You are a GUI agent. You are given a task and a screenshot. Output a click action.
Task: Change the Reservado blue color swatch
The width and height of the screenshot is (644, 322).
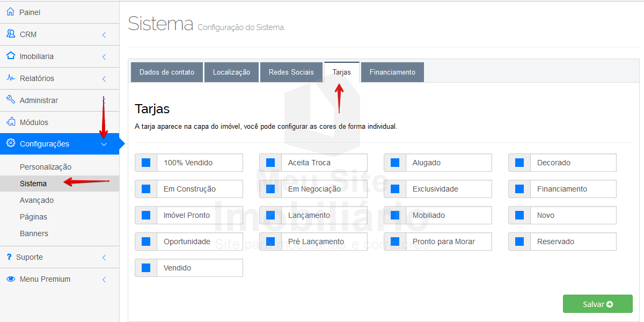519,241
